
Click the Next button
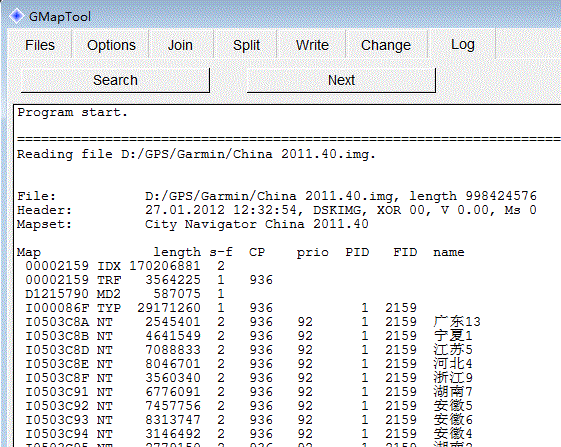pos(341,80)
